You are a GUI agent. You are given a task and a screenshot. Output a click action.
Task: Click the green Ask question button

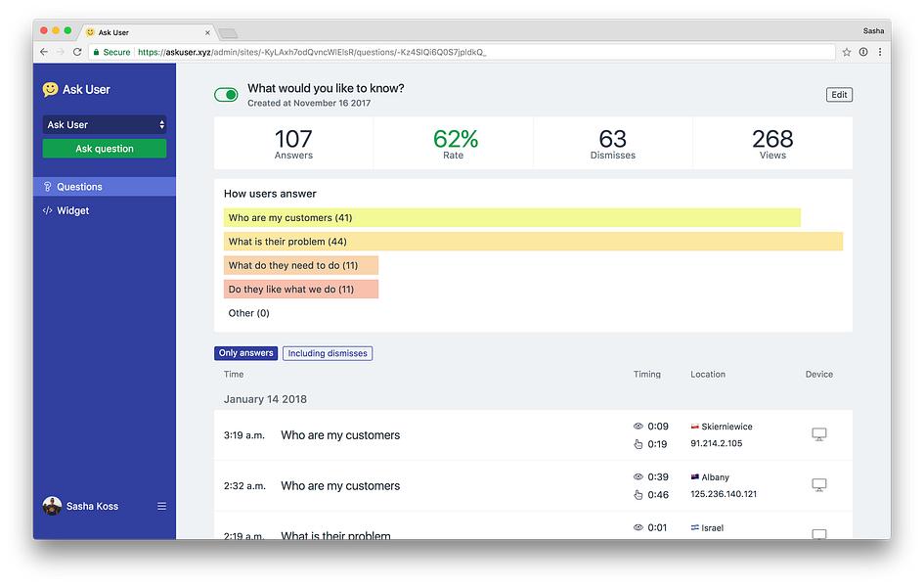point(105,149)
